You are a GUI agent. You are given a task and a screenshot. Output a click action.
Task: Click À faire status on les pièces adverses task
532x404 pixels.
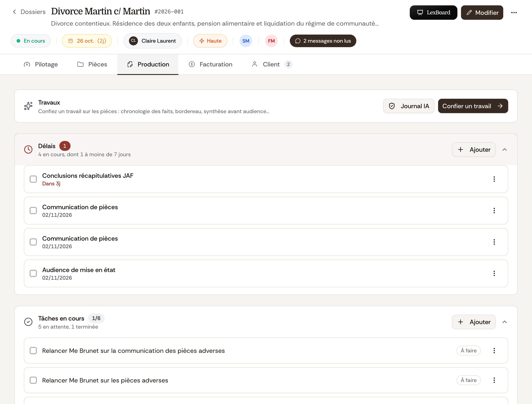[x=469, y=380]
